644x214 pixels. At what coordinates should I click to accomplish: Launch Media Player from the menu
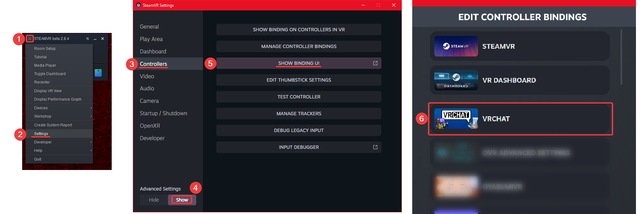click(59, 65)
